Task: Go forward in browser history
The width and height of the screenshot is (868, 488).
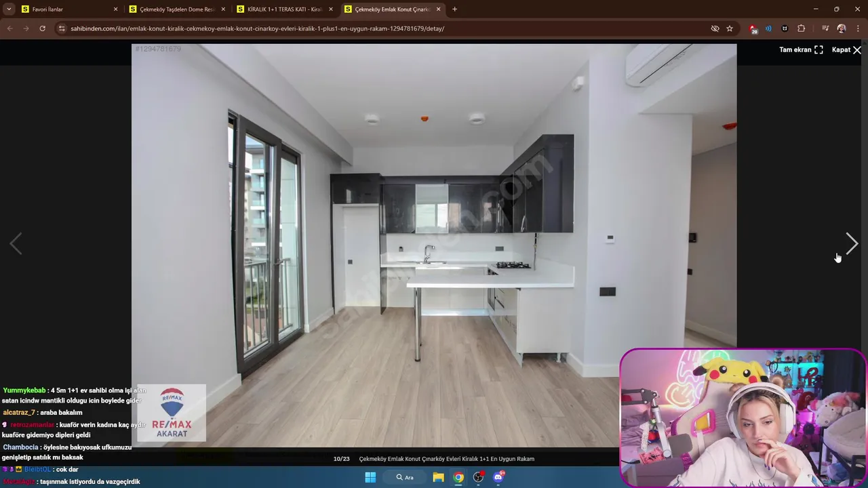Action: (x=26, y=28)
